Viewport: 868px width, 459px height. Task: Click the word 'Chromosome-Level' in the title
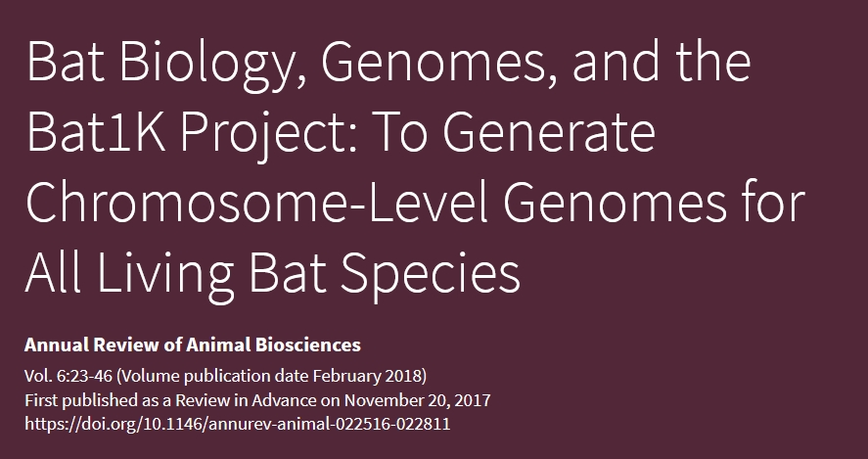pos(256,202)
